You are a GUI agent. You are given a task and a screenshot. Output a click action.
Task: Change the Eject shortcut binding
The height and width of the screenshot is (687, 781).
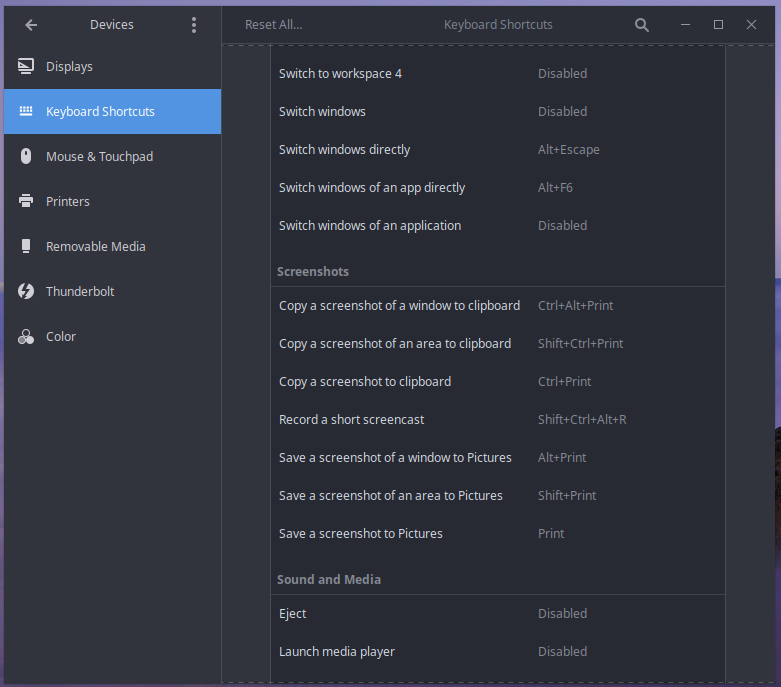click(x=497, y=614)
